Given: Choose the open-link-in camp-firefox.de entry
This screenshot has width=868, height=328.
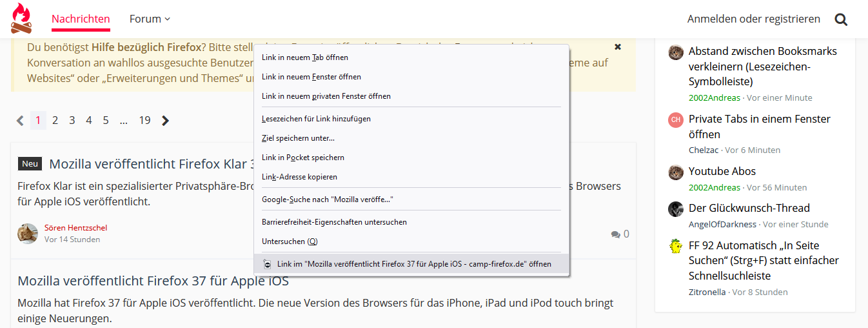Looking at the screenshot, I should click(411, 264).
